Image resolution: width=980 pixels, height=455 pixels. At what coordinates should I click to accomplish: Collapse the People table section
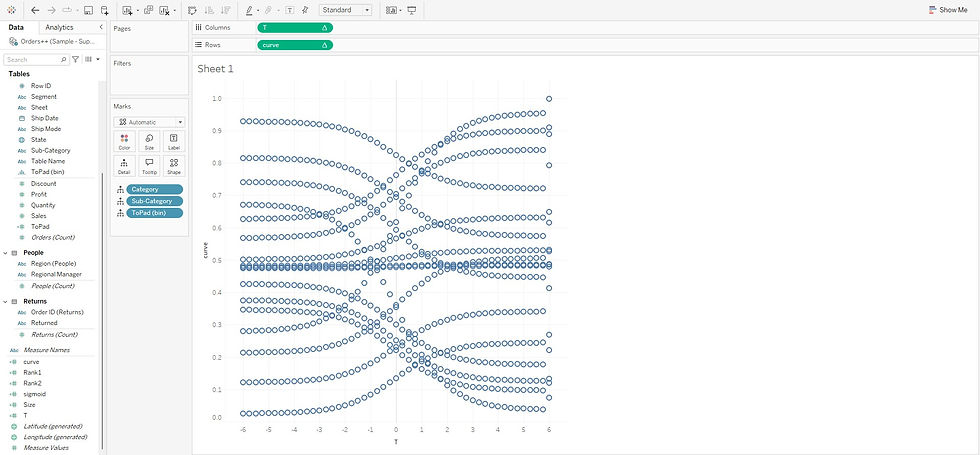coord(6,252)
